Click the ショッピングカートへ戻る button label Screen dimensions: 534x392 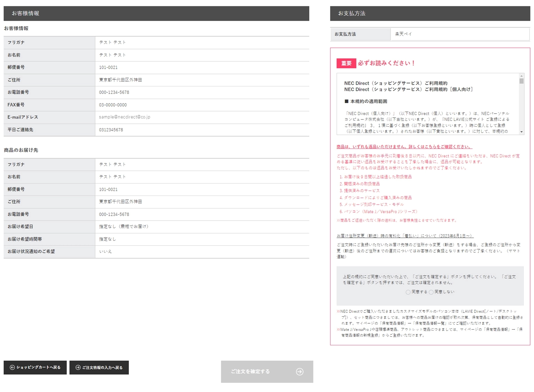(x=38, y=367)
